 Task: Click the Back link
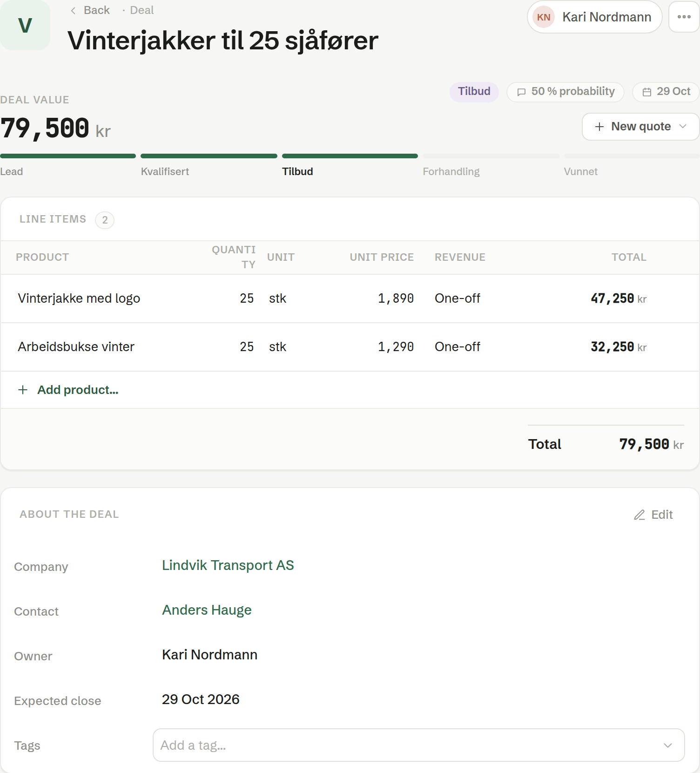coord(97,10)
